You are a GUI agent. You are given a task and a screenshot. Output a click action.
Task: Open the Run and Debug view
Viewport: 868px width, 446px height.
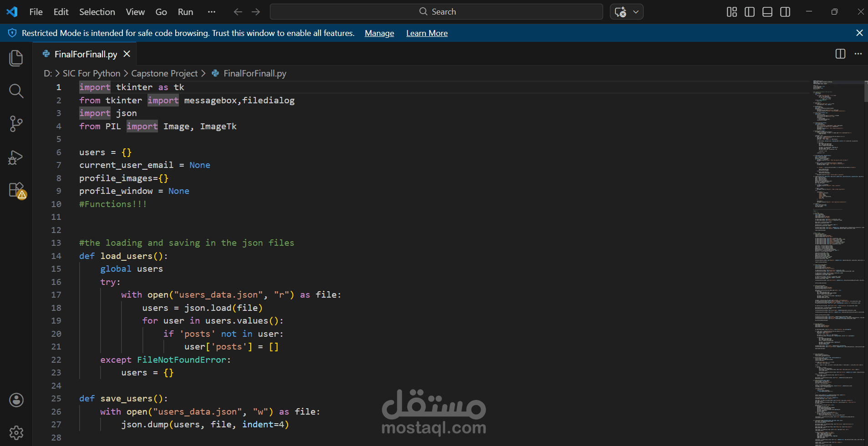pyautogui.click(x=16, y=157)
